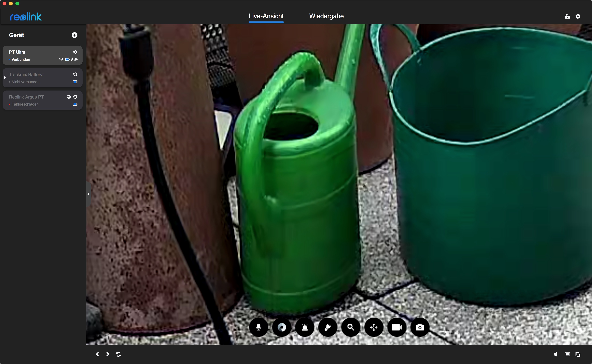The width and height of the screenshot is (592, 364).
Task: Activate the microphone talk button
Action: tap(258, 327)
